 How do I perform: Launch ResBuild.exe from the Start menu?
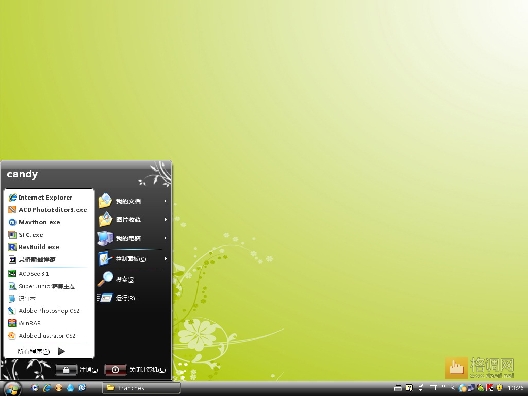coord(34,247)
